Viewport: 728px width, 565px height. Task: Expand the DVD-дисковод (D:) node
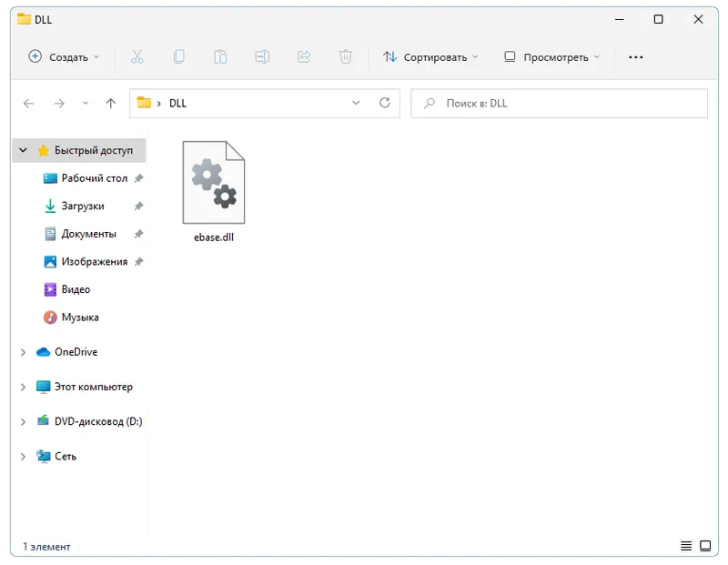23,422
